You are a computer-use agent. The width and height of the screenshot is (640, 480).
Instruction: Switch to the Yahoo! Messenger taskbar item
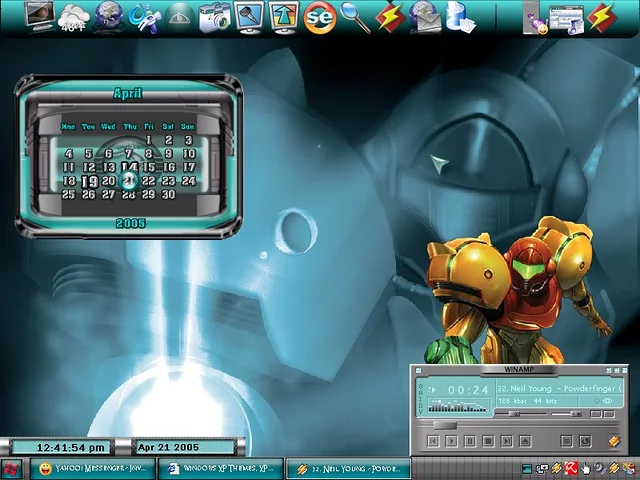click(x=93, y=468)
